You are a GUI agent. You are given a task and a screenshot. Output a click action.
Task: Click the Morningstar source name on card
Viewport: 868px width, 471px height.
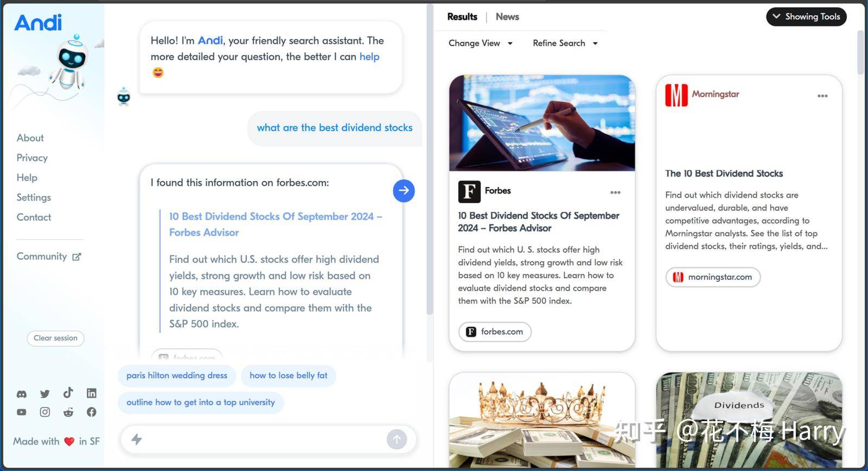[716, 94]
